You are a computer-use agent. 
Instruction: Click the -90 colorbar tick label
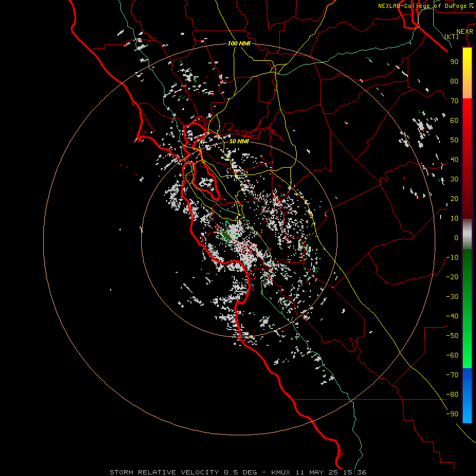452,414
